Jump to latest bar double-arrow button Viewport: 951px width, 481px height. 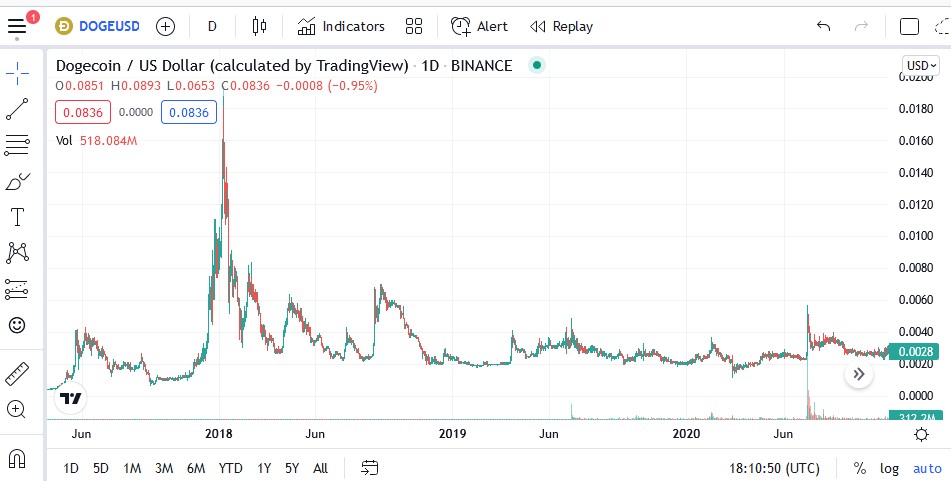click(859, 374)
